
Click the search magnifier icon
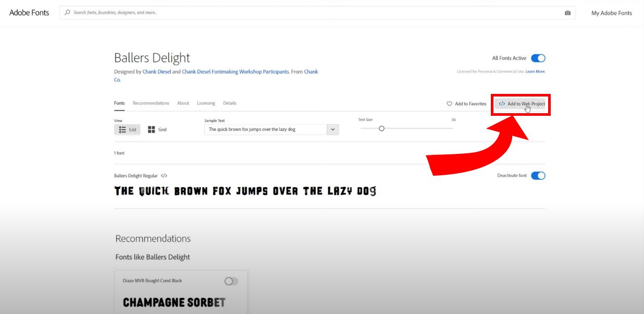tap(68, 13)
